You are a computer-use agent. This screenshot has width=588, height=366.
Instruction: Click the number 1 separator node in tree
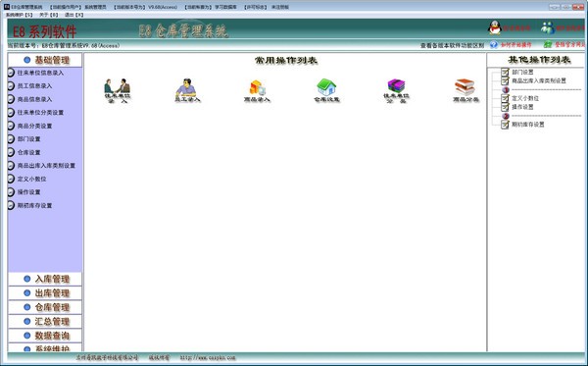[506, 89]
